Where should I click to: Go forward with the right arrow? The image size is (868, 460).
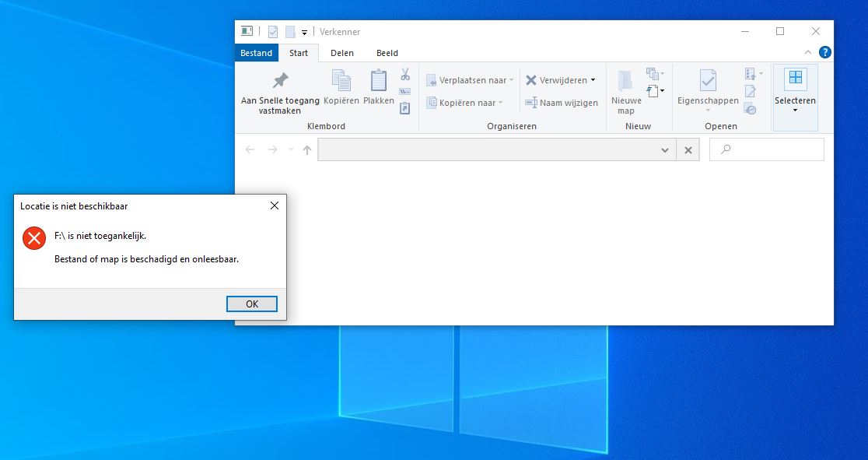click(272, 149)
